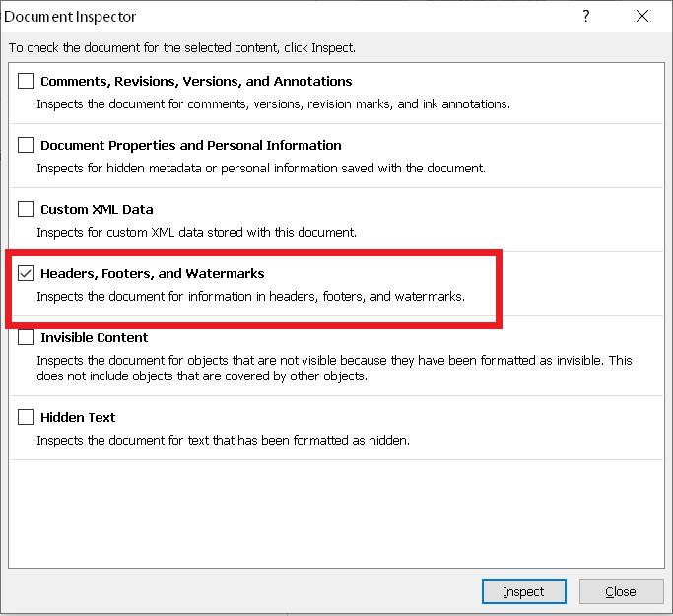This screenshot has width=673, height=616.
Task: Click the "Headers, Footers, and Watermarks" label text
Action: (x=153, y=273)
